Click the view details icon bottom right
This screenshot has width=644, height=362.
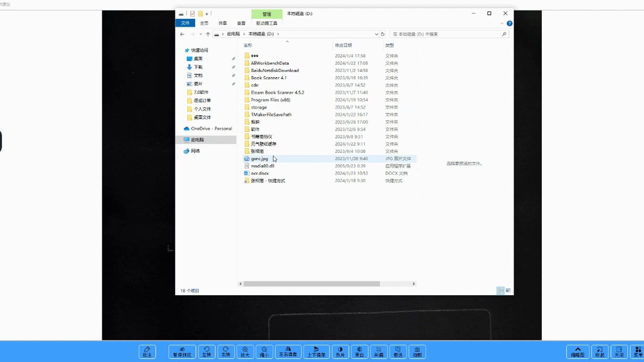click(501, 290)
